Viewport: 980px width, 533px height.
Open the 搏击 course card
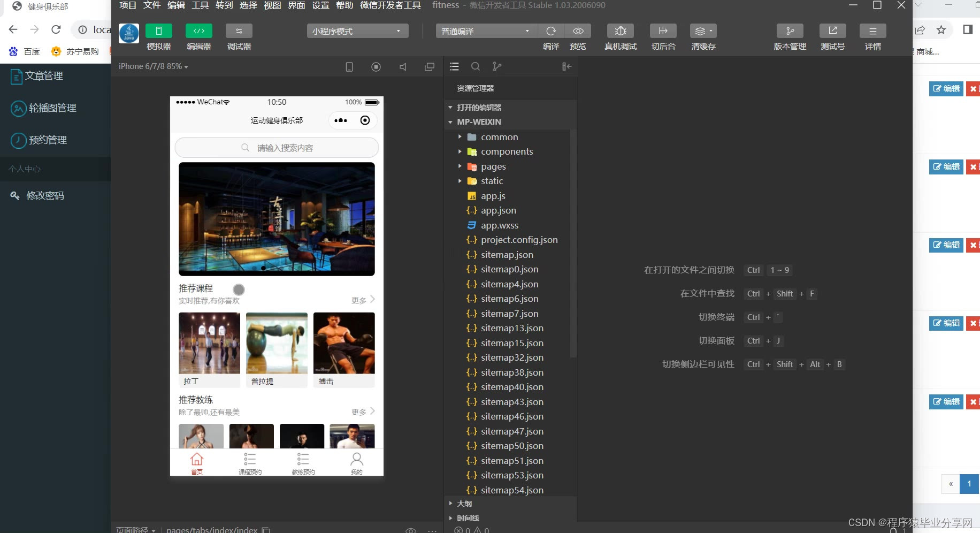[x=344, y=350]
